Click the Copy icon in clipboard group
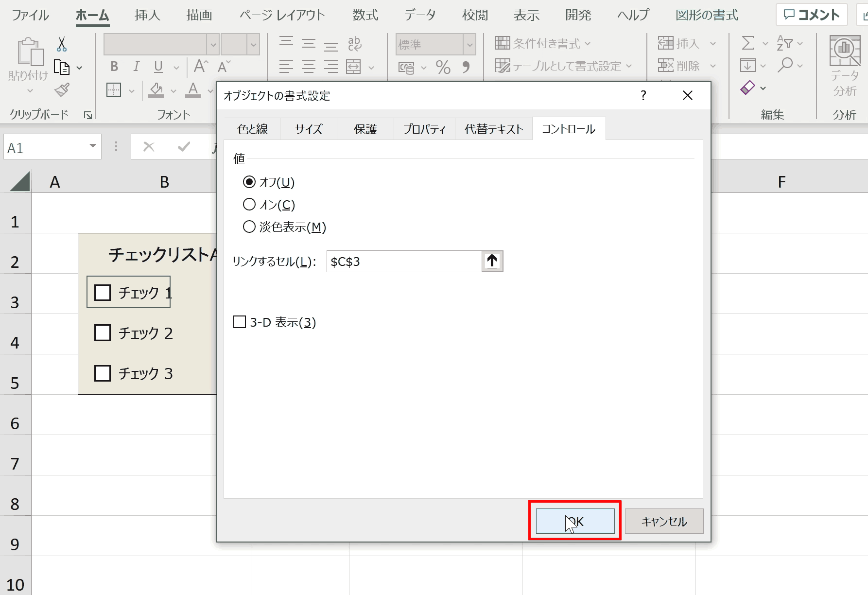This screenshot has width=868, height=595. 62,67
